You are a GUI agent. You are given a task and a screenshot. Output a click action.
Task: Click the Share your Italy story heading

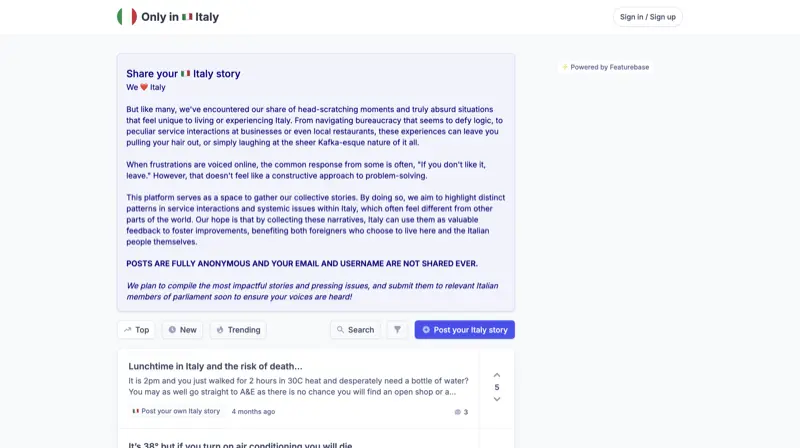click(x=183, y=73)
